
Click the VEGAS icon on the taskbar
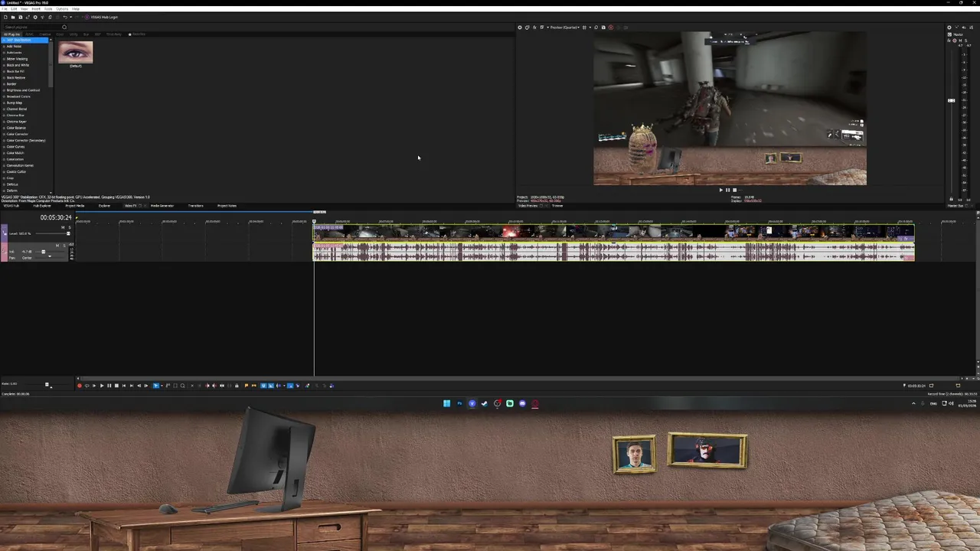click(x=472, y=403)
